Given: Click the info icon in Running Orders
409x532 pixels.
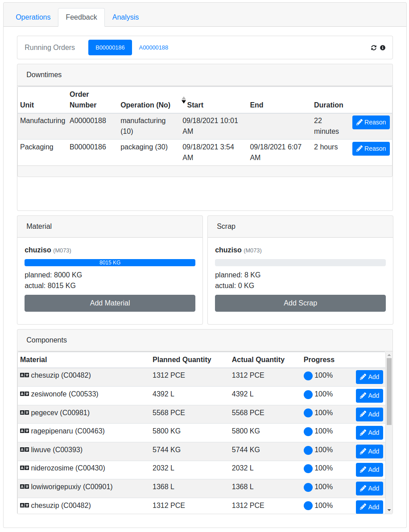Looking at the screenshot, I should (x=383, y=48).
